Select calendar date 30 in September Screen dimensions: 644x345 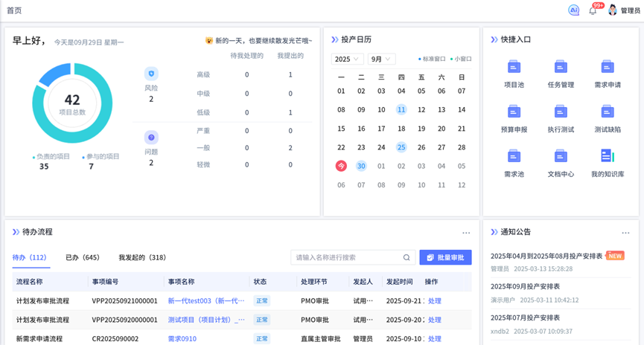pyautogui.click(x=361, y=166)
